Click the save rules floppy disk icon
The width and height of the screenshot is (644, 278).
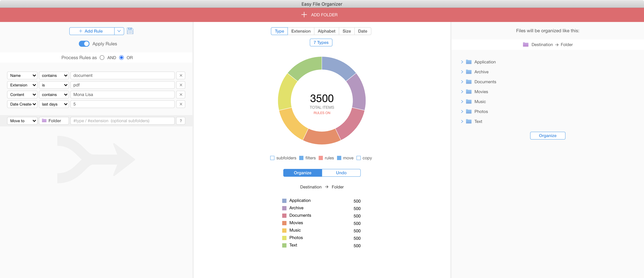130,31
